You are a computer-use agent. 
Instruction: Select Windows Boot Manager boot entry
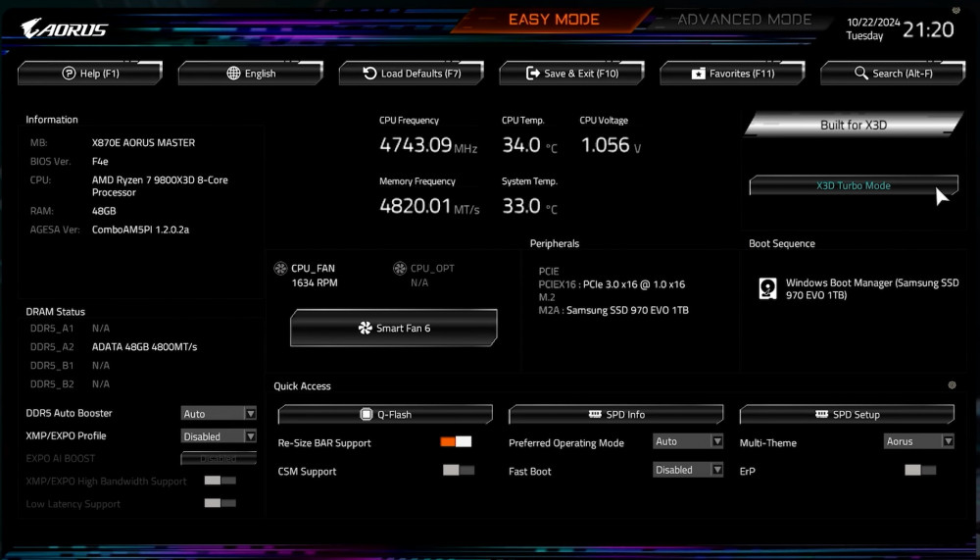pyautogui.click(x=858, y=288)
